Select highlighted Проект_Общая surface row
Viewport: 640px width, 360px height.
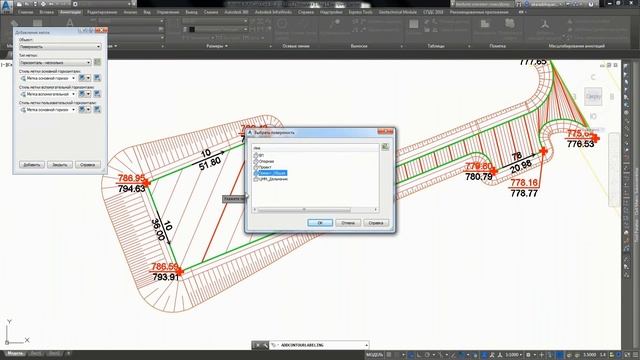pyautogui.click(x=270, y=173)
